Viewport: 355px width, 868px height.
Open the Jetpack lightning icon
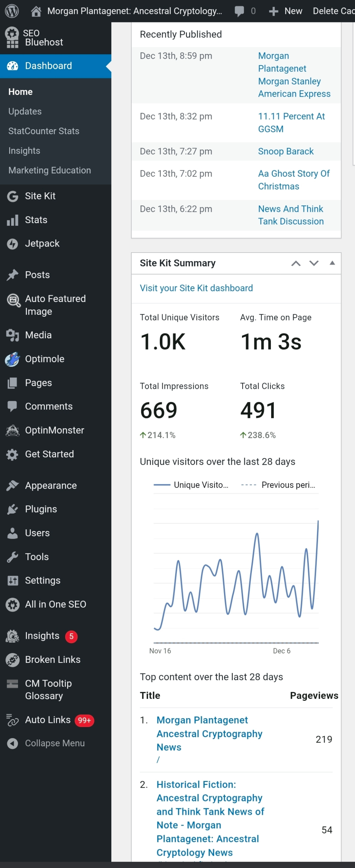13,244
